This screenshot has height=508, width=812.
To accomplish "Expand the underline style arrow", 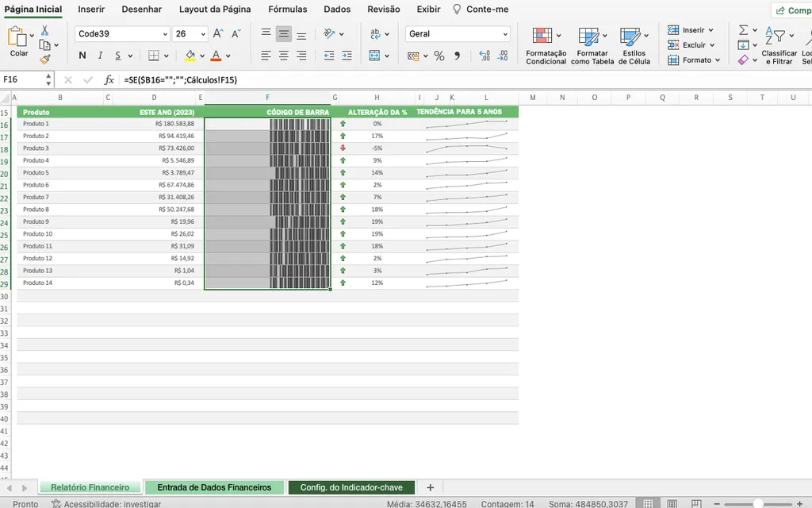I will (x=130, y=56).
